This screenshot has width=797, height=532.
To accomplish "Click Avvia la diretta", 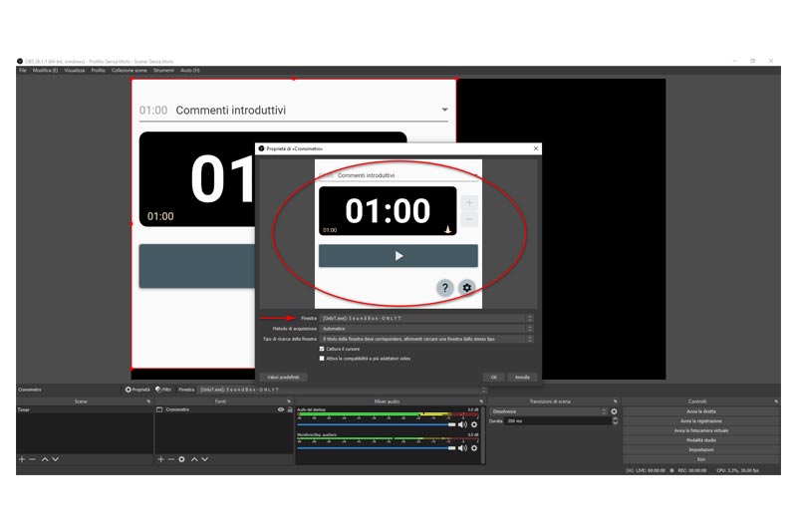I will click(701, 411).
